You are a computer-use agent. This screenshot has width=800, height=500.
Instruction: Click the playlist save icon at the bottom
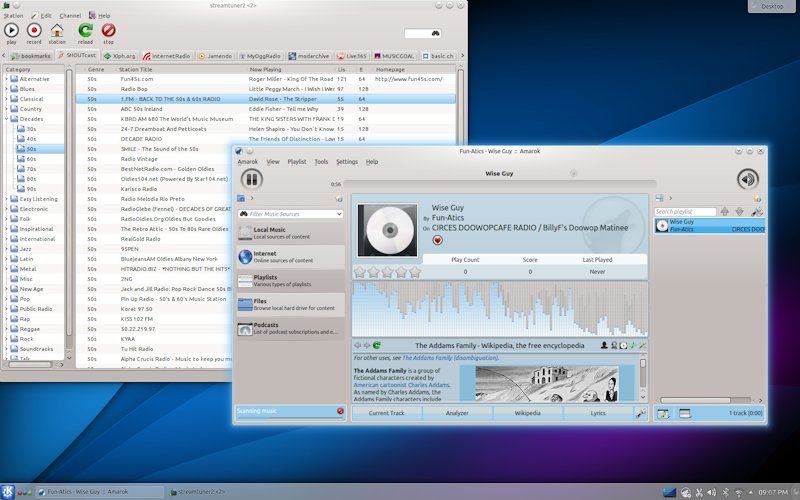(x=663, y=413)
